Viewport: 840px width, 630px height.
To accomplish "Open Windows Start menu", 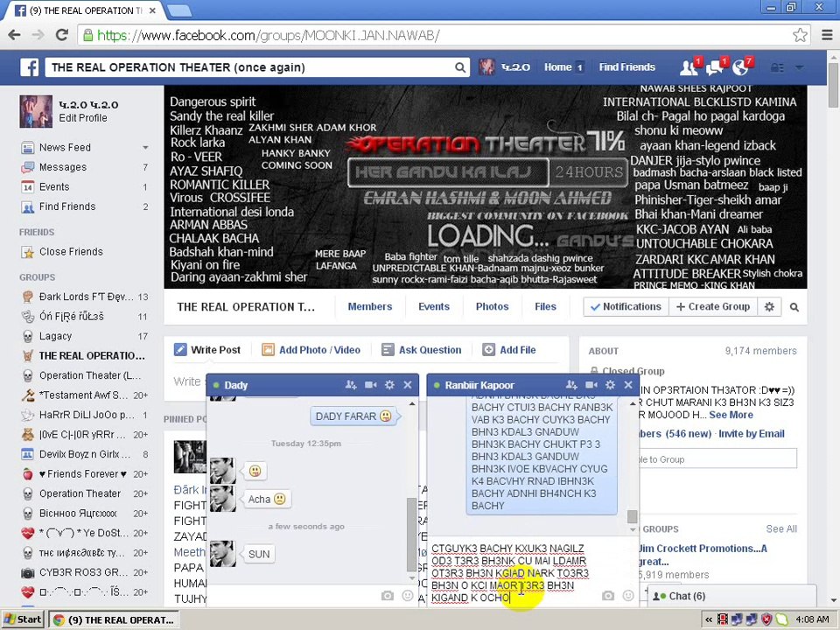I will coord(23,619).
